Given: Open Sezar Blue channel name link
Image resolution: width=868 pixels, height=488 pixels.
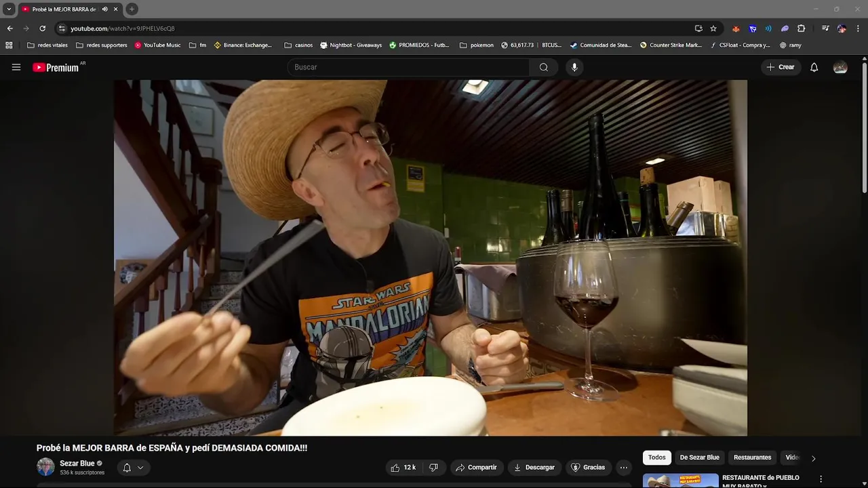Looking at the screenshot, I should (77, 464).
